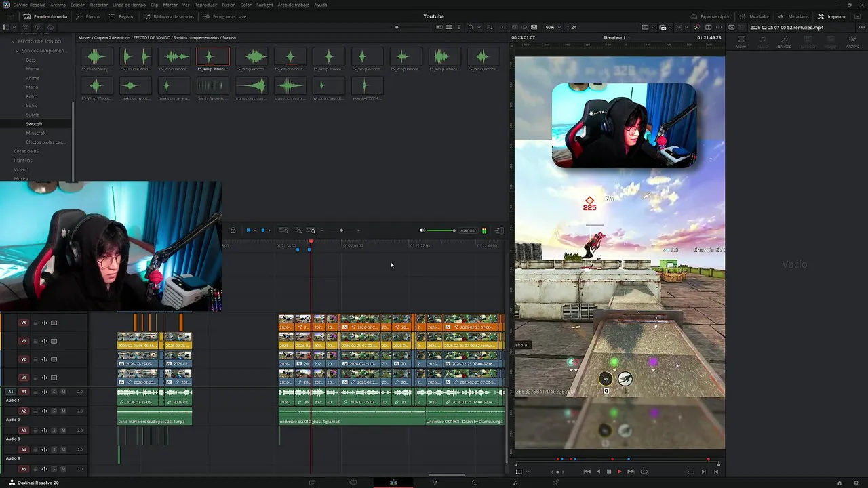The height and width of the screenshot is (488, 868).
Task: Open the Registro panel
Action: tap(122, 16)
